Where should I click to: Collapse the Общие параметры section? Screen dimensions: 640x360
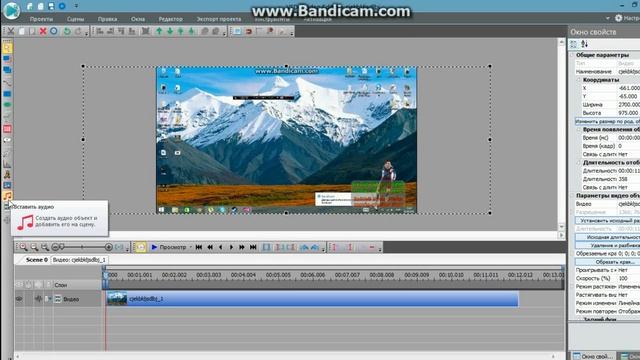(x=572, y=55)
